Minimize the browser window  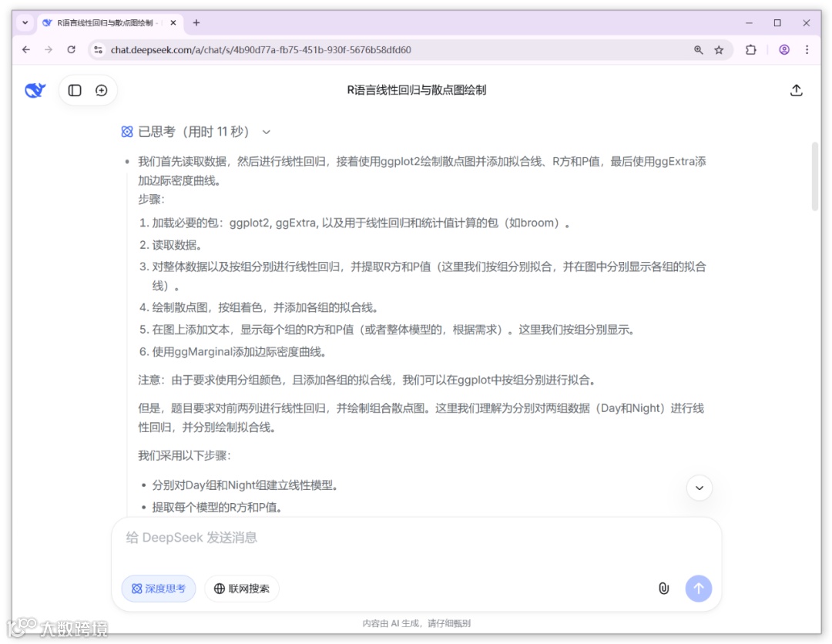[749, 23]
